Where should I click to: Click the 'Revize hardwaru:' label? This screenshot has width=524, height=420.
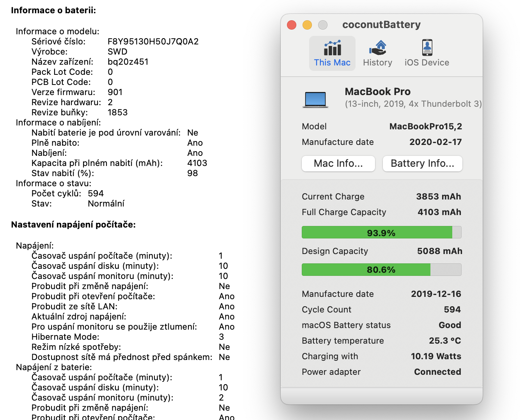point(66,102)
